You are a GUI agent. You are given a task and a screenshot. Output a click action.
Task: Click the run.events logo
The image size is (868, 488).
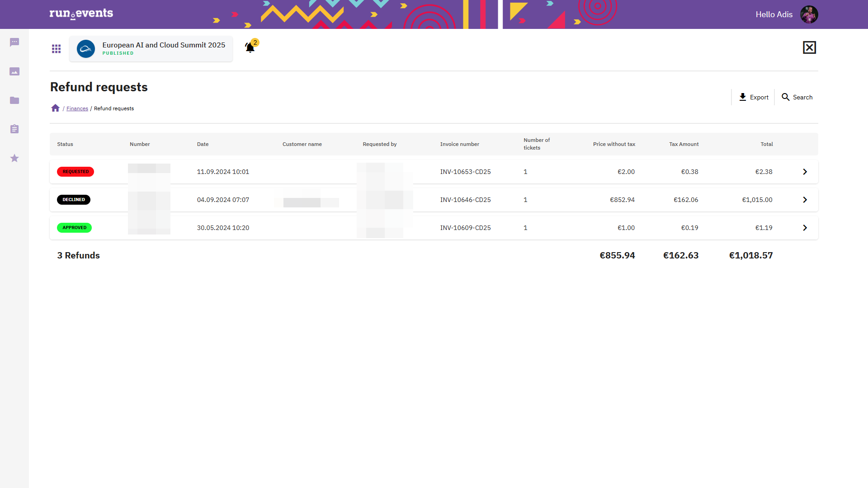pyautogui.click(x=81, y=14)
